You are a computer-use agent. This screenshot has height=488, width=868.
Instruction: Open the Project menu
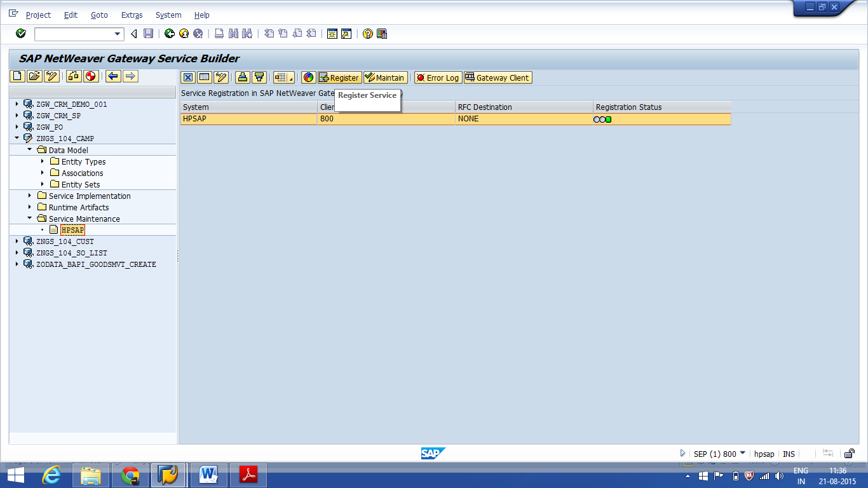(38, 15)
